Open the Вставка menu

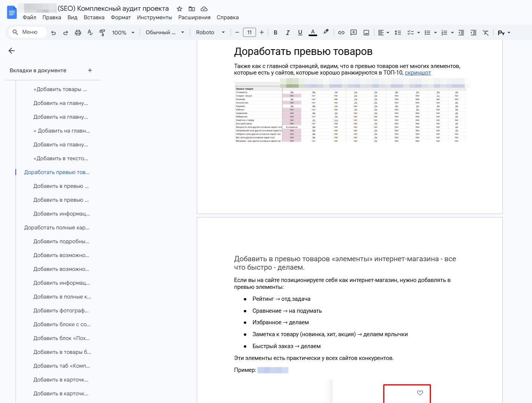pos(94,17)
